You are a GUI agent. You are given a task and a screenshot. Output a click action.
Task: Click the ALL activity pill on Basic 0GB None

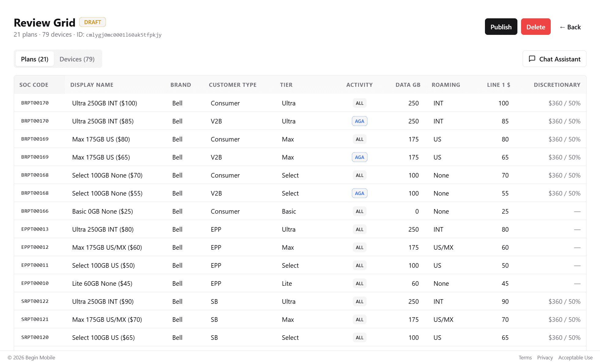coord(359,211)
